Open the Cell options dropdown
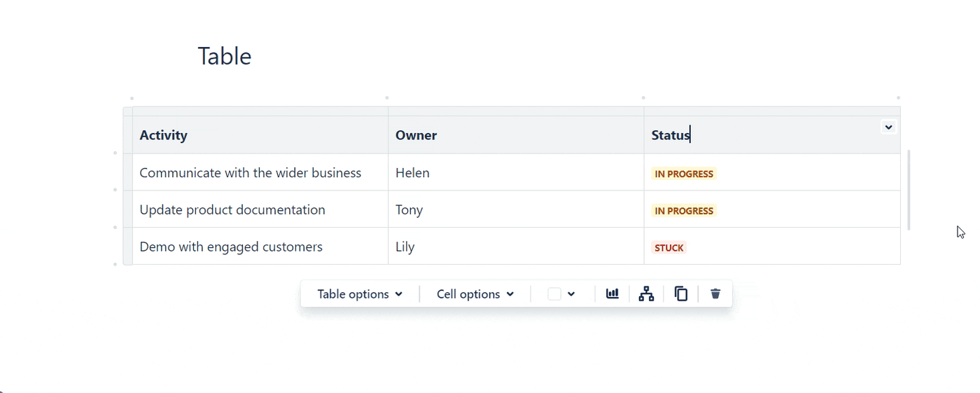This screenshot has width=980, height=393. pos(475,294)
